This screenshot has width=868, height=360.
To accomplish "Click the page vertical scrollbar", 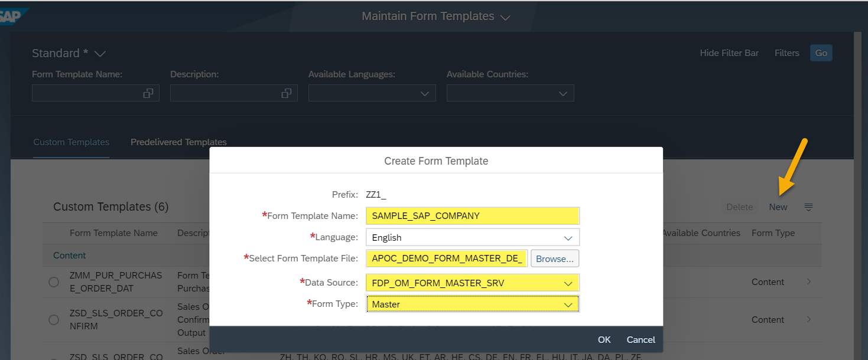I will click(x=857, y=195).
